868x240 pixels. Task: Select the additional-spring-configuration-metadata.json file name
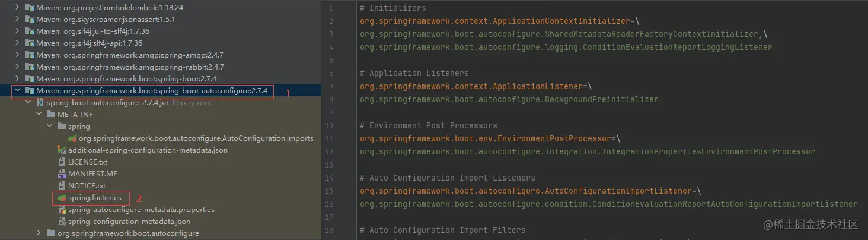tap(148, 150)
